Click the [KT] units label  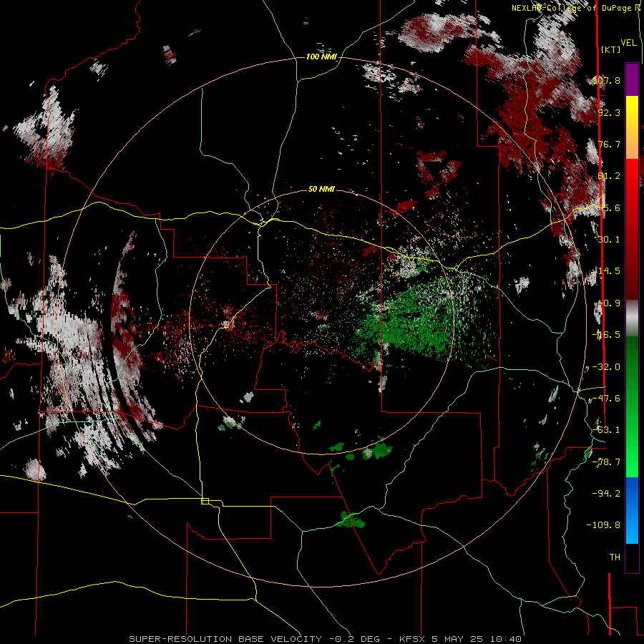[x=611, y=49]
